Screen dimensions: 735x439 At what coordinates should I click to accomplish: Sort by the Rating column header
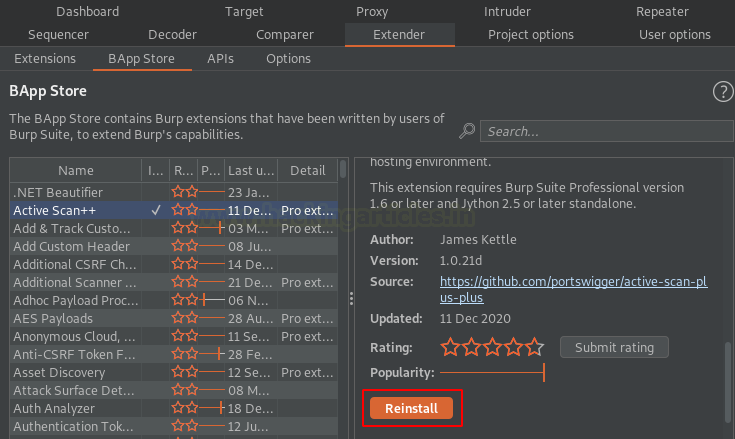pos(184,171)
